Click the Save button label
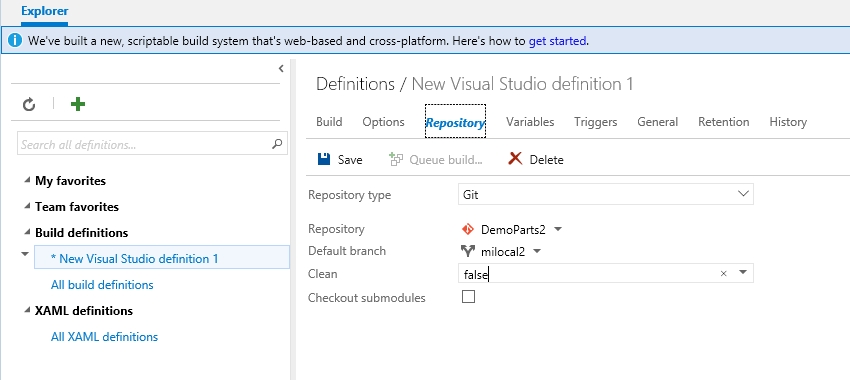Viewport: 850px width, 380px height. 350,160
